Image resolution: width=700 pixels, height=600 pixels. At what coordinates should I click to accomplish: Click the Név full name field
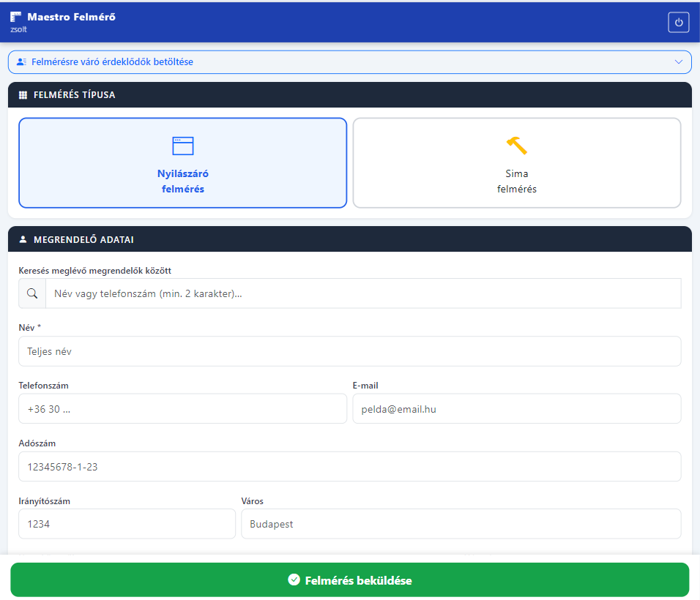point(350,351)
